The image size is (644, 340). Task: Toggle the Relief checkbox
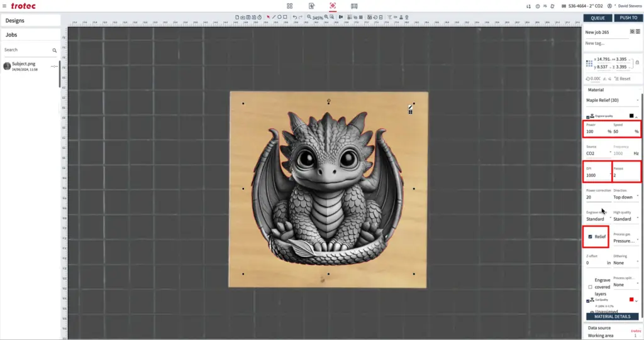click(x=590, y=237)
